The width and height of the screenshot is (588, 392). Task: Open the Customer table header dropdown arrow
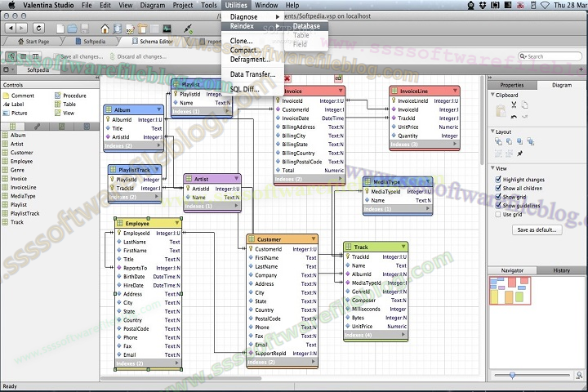click(x=313, y=239)
